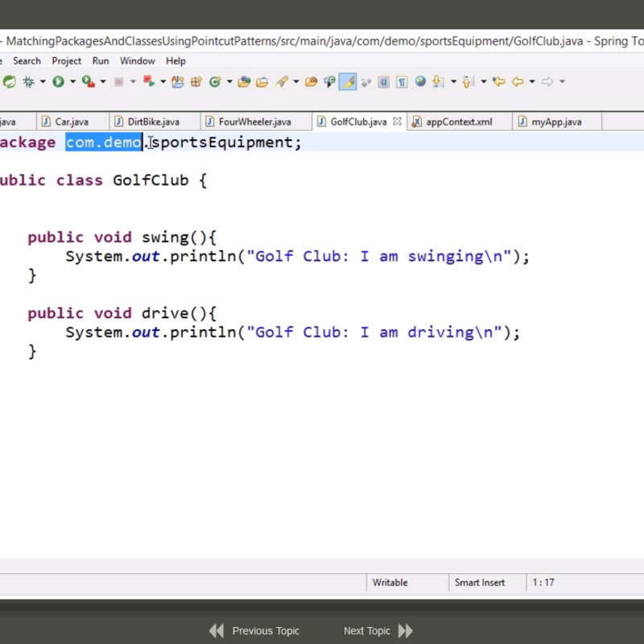
Task: Open the Search dropdown arrow
Action: [x=295, y=82]
